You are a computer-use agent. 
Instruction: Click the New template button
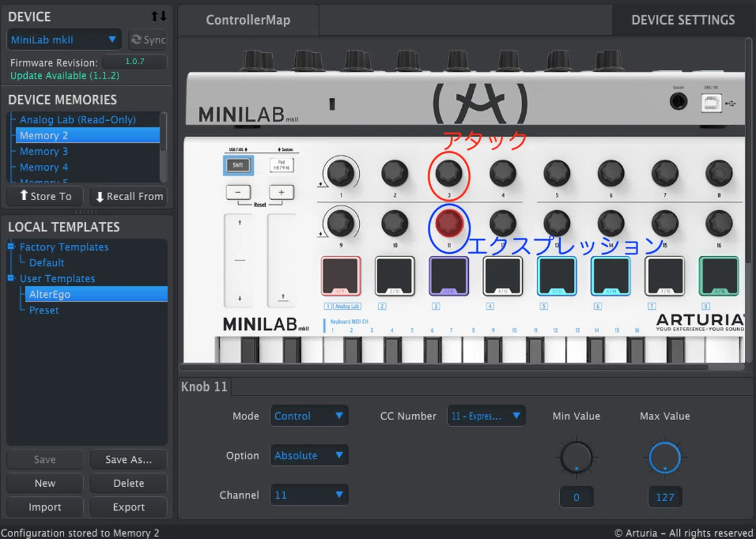[x=45, y=484]
